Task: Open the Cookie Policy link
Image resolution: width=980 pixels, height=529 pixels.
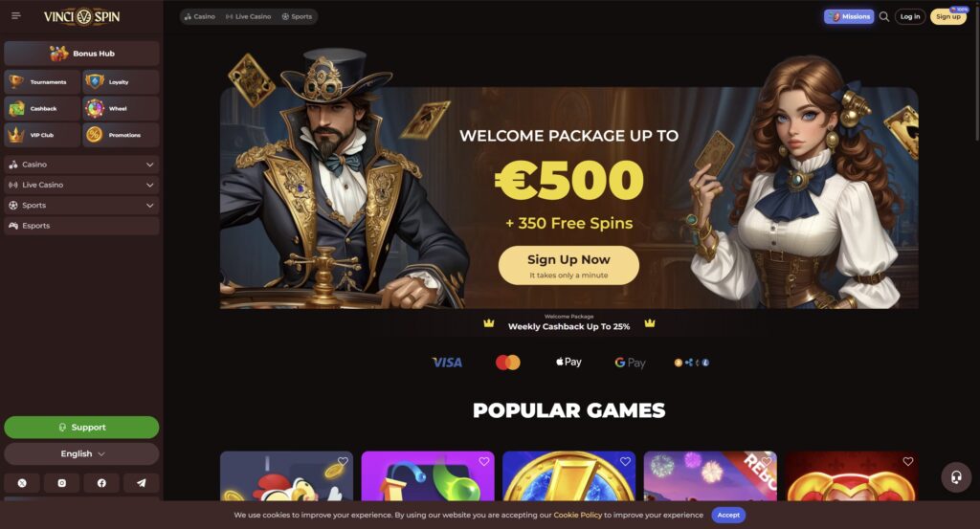Action: click(577, 516)
